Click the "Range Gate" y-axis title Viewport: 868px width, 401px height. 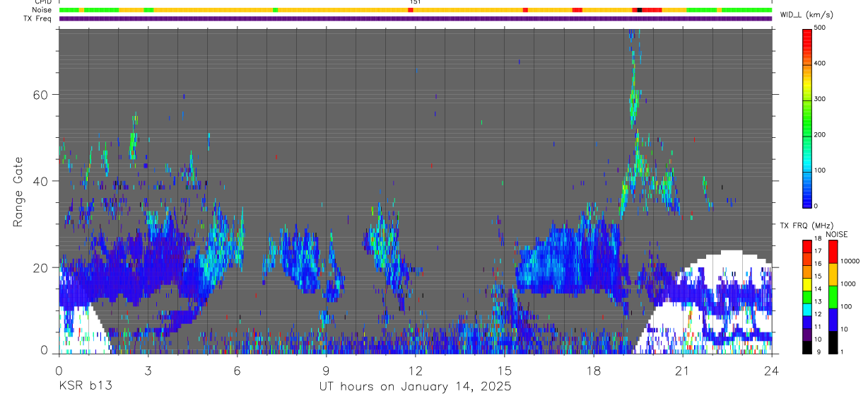click(19, 192)
